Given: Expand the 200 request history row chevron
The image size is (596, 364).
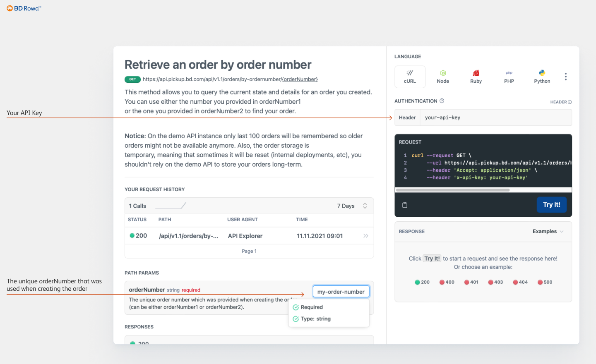Looking at the screenshot, I should (366, 236).
